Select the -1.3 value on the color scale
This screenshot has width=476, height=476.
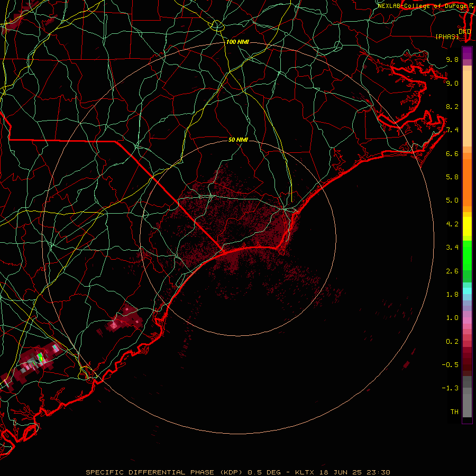450,388
